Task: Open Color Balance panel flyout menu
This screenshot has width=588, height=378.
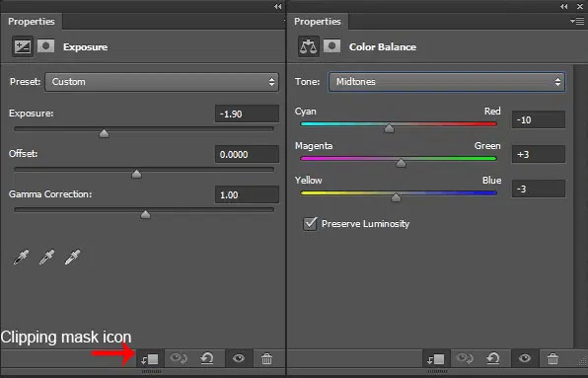Action: pos(577,22)
